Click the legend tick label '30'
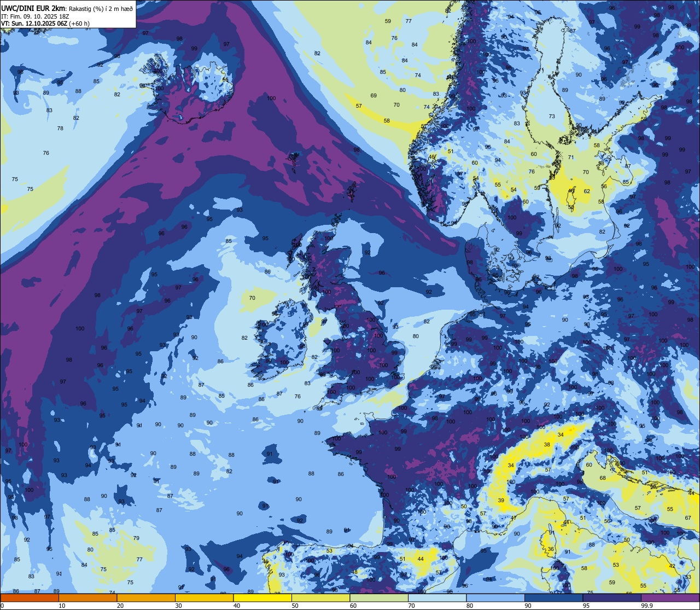Image resolution: width=700 pixels, height=610 pixels. tap(178, 606)
